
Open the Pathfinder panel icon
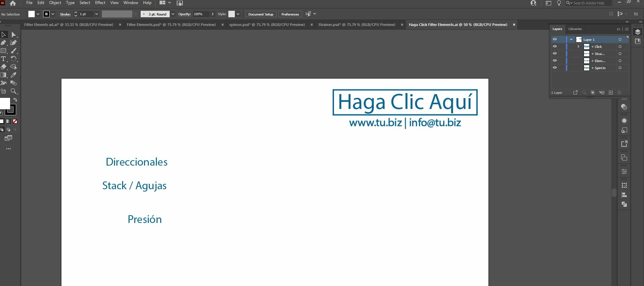(624, 204)
